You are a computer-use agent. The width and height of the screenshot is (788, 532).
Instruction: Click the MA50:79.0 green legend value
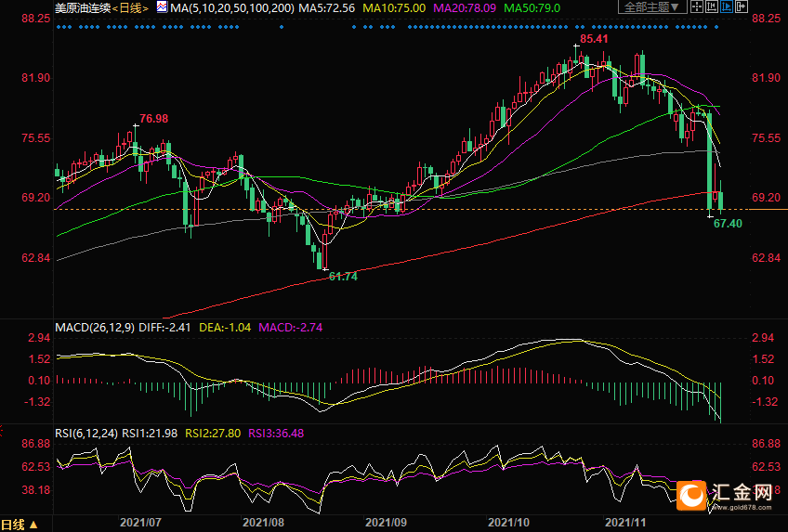click(x=532, y=8)
